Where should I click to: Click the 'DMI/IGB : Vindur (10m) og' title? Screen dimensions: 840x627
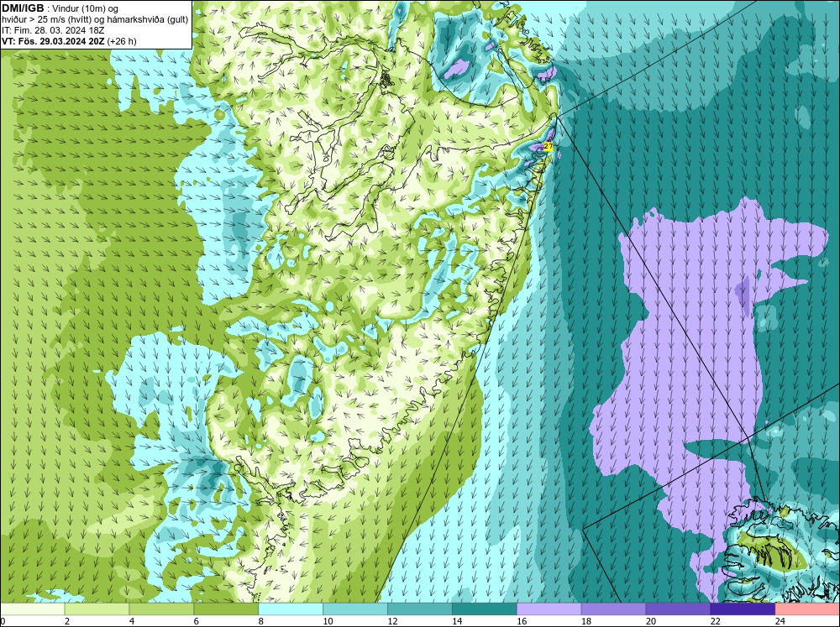[60, 8]
